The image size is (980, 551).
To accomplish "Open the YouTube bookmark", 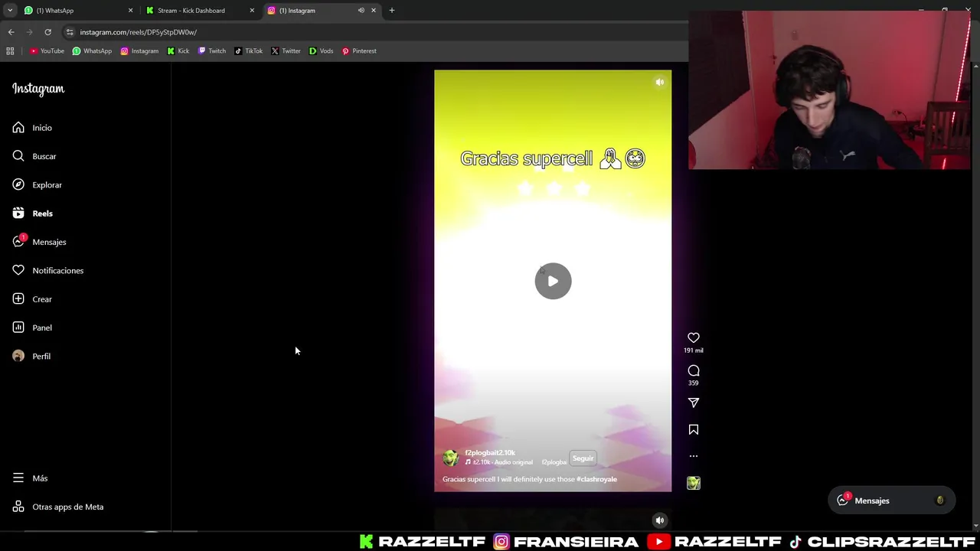I will 47,51.
